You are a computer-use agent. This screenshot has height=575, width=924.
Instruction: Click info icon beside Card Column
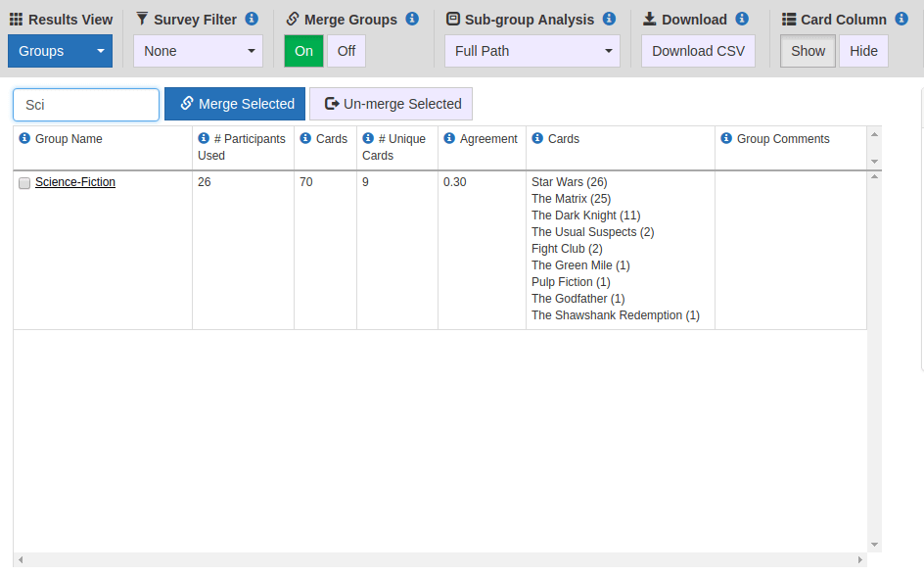pyautogui.click(x=901, y=19)
